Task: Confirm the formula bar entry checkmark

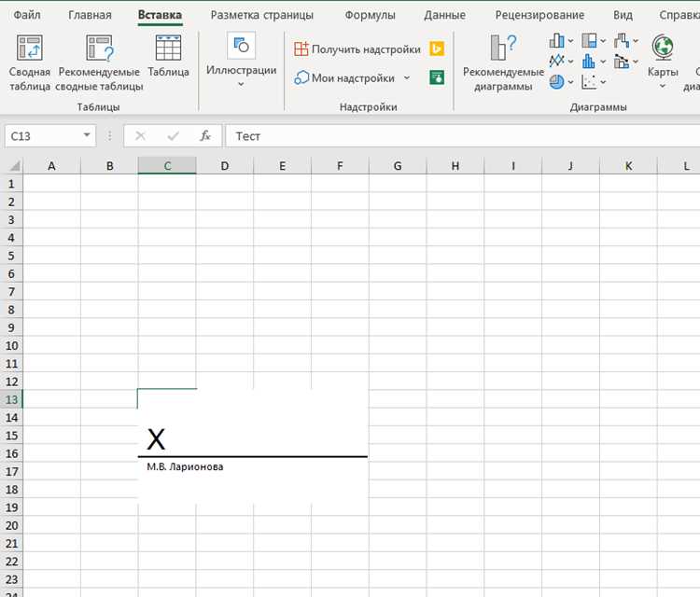Action: pyautogui.click(x=174, y=135)
